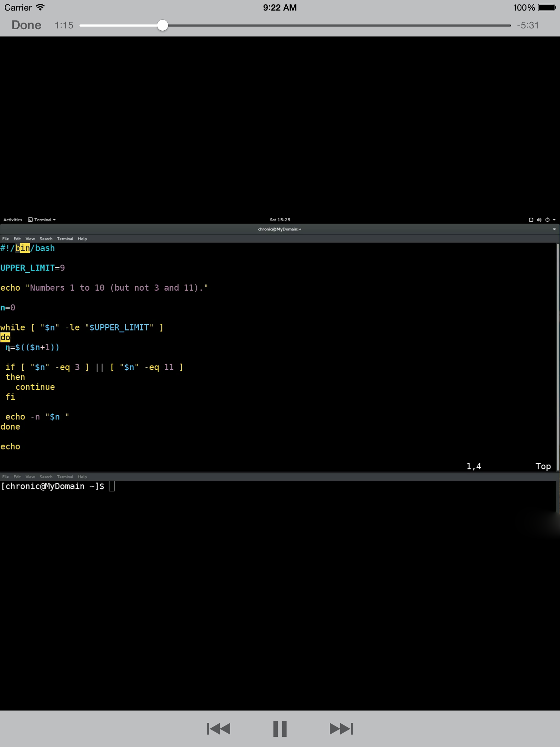This screenshot has width=560, height=747.
Task: Pause the video playback
Action: [x=280, y=728]
